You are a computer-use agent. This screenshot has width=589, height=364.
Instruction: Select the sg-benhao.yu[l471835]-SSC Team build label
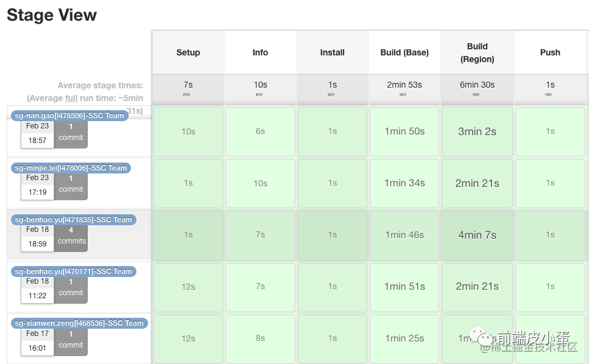click(x=73, y=220)
